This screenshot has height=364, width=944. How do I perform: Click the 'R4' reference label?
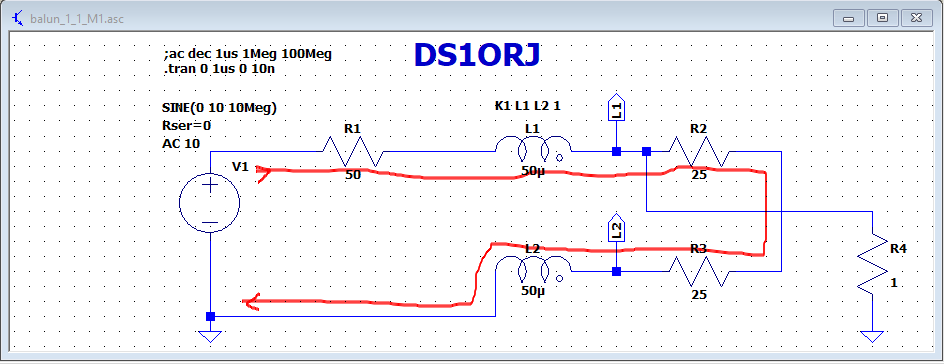click(898, 248)
